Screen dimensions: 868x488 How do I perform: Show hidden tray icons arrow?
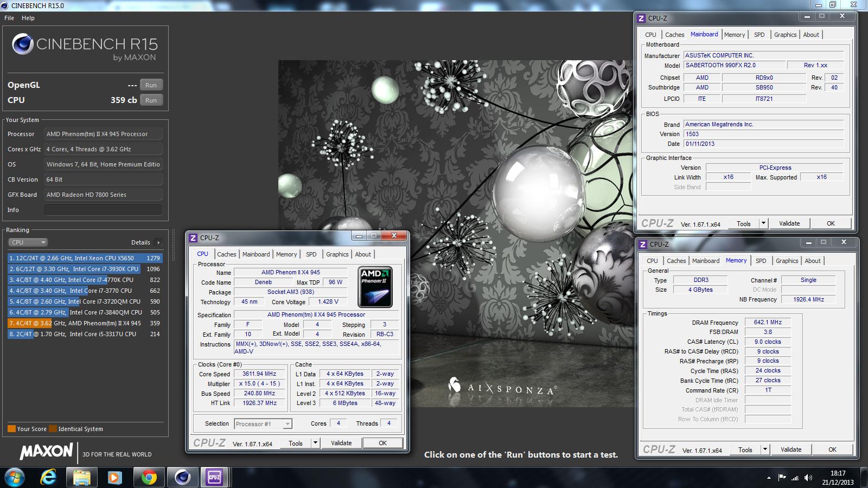click(769, 478)
